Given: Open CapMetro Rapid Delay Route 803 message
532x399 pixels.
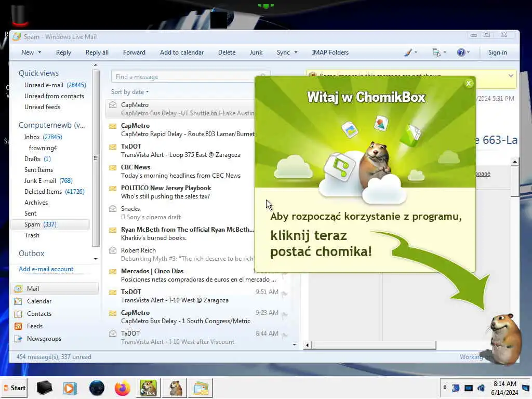Looking at the screenshot, I should (180, 130).
